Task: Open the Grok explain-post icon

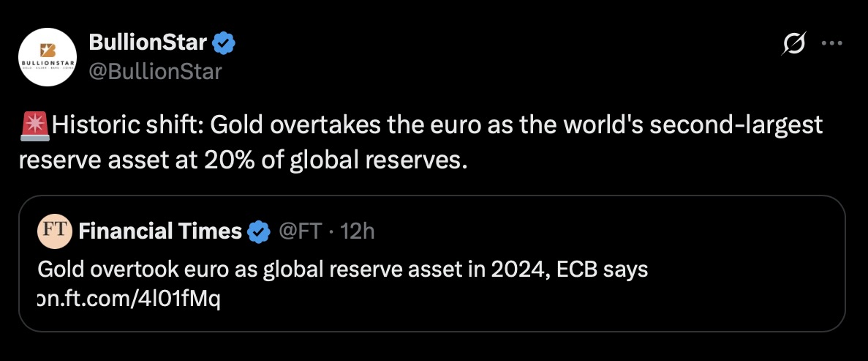Action: pos(793,43)
